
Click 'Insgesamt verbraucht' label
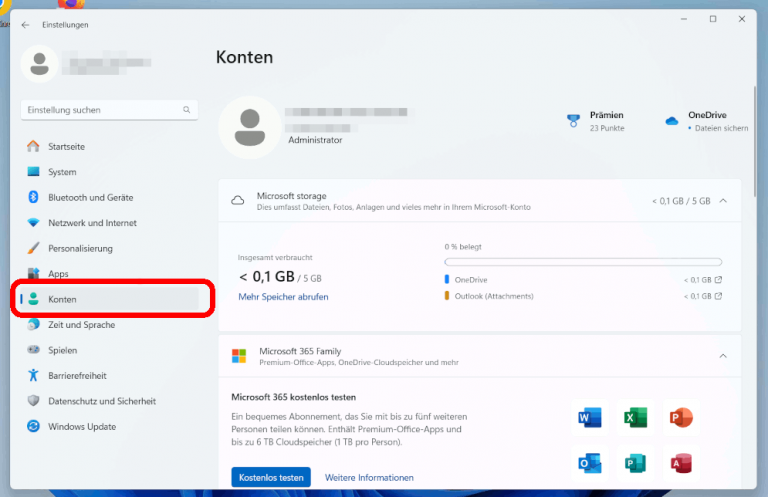point(275,257)
